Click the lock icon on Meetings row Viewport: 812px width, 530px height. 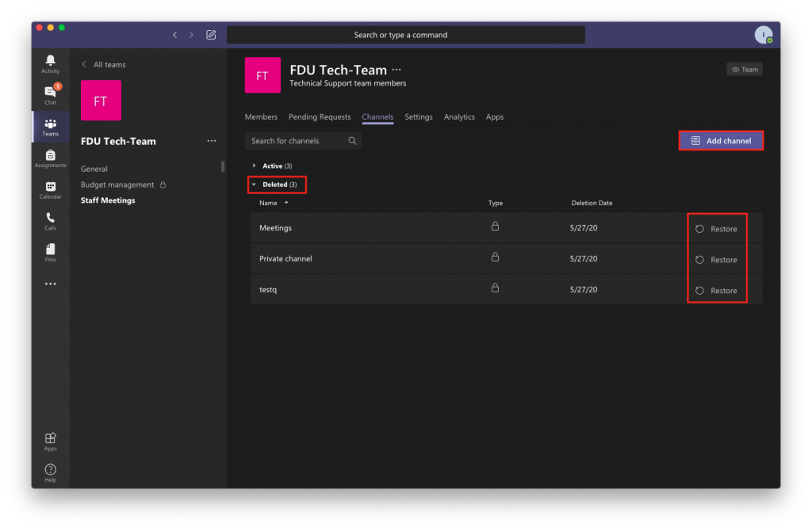[x=495, y=227]
